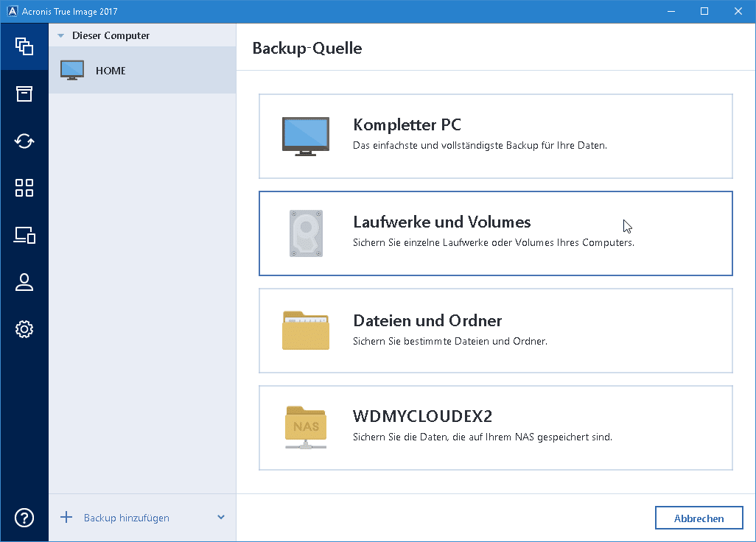The height and width of the screenshot is (542, 756).
Task: Click the Sichern Sie bestimmte Dateien text
Action: click(x=449, y=341)
